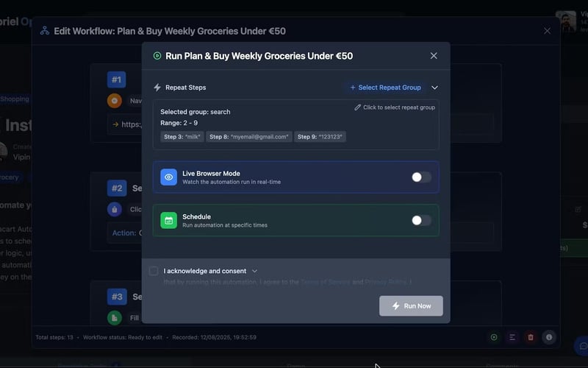The height and width of the screenshot is (368, 588).
Task: Click the #2 step badge in Edit Workflow
Action: (x=117, y=188)
